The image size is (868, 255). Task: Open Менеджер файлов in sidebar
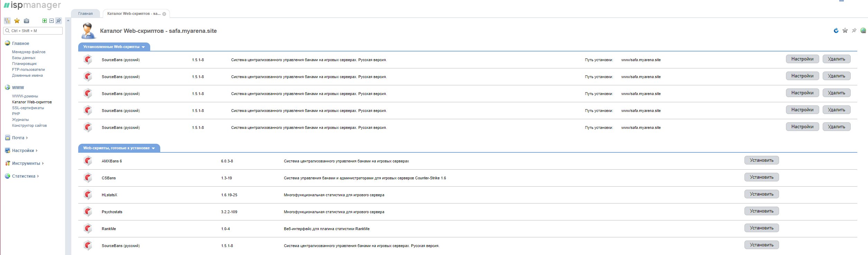click(29, 52)
